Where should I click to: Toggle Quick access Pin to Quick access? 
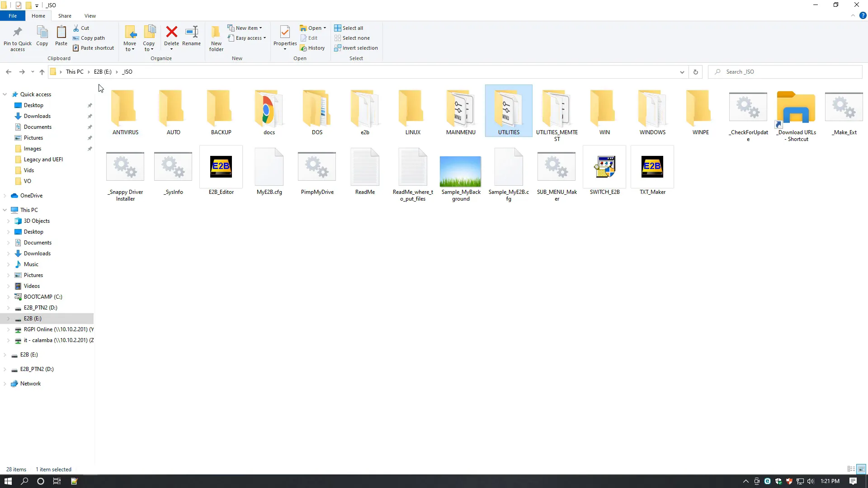tap(17, 38)
